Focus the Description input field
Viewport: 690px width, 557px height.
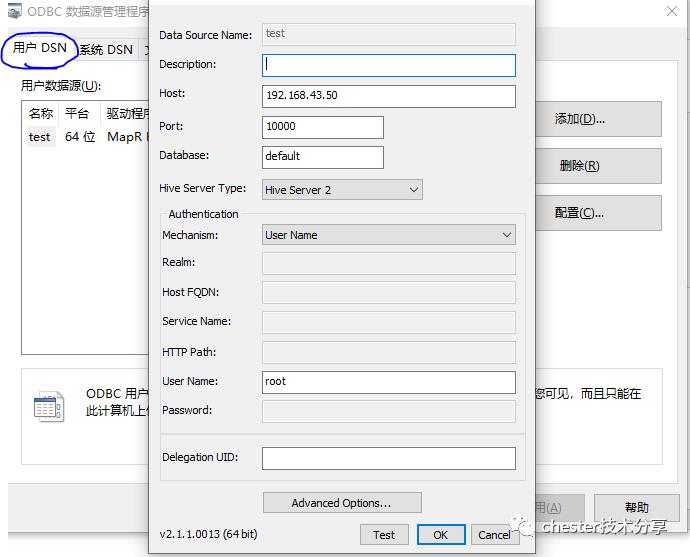[389, 65]
